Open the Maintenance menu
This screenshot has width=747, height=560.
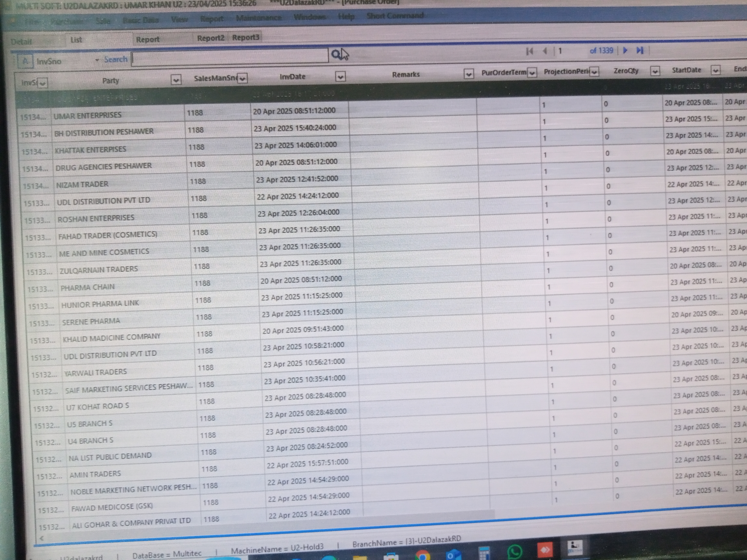pos(259,17)
